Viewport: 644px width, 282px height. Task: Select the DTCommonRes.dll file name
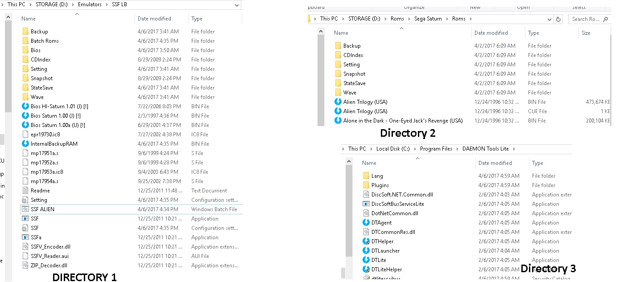pos(393,232)
